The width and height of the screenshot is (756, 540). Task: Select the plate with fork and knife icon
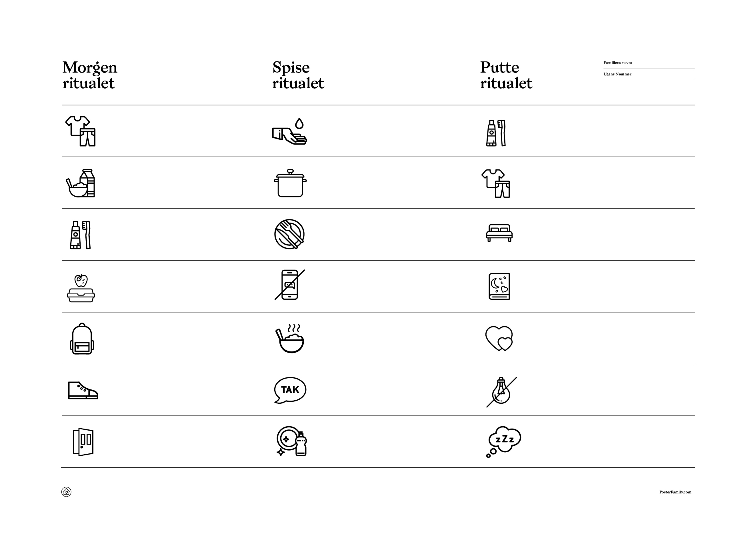(289, 234)
